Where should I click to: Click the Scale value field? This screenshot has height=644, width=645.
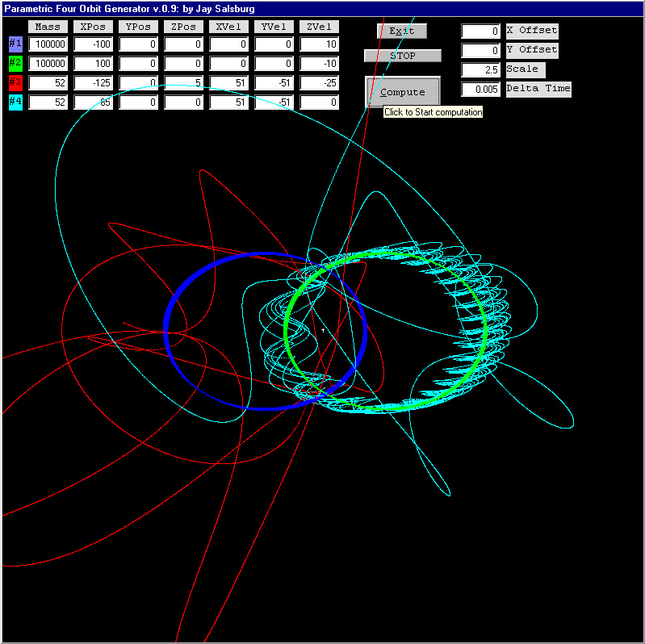click(481, 70)
